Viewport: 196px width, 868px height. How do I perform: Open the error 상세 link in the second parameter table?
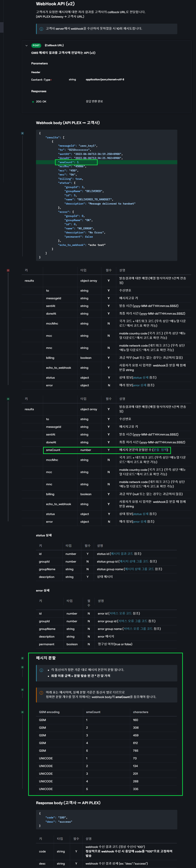coord(139,522)
